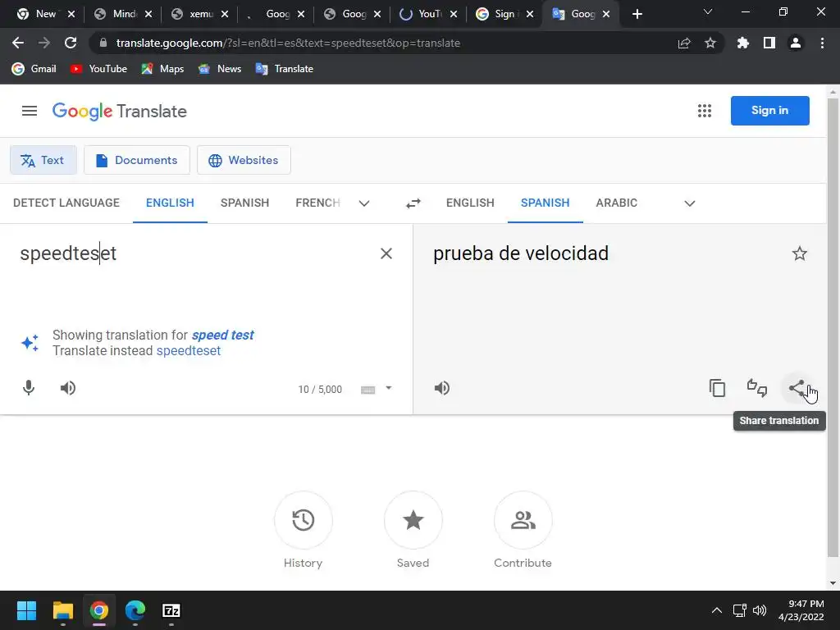Bookmark this page with star
Viewport: 840px width, 630px height.
point(710,43)
